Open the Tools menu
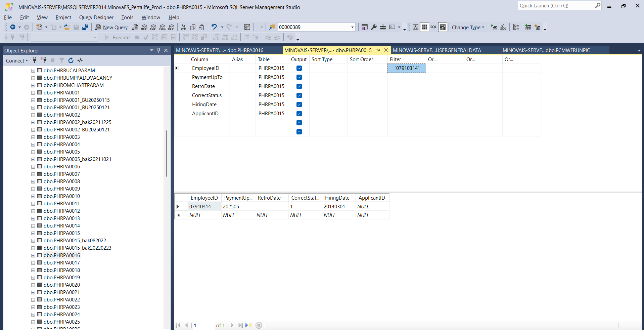 pyautogui.click(x=127, y=17)
